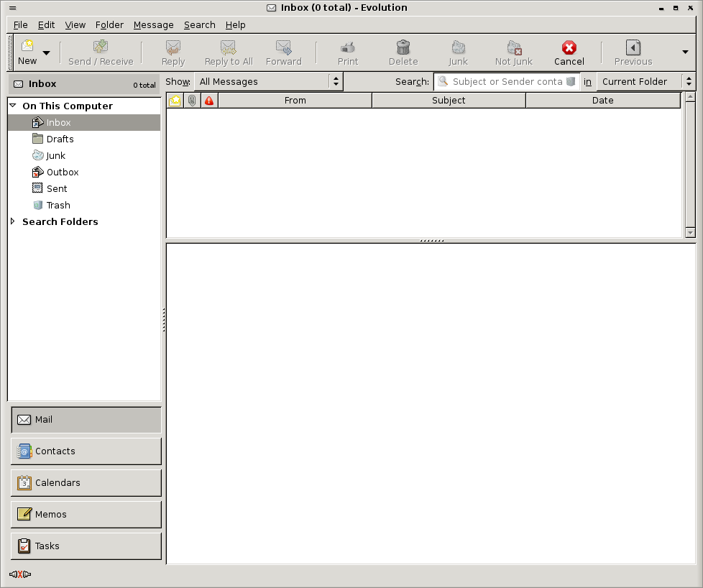The height and width of the screenshot is (588, 703).
Task: Click the Forward message icon
Action: [283, 47]
